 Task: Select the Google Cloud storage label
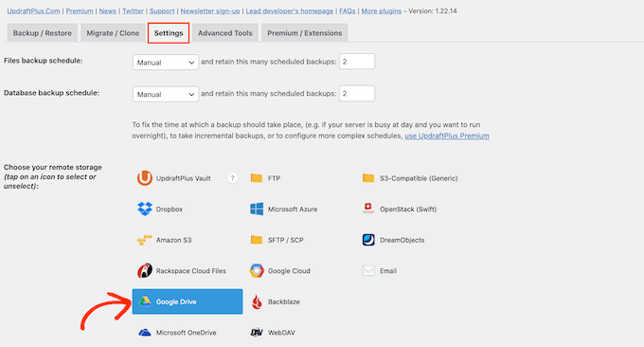(x=289, y=270)
